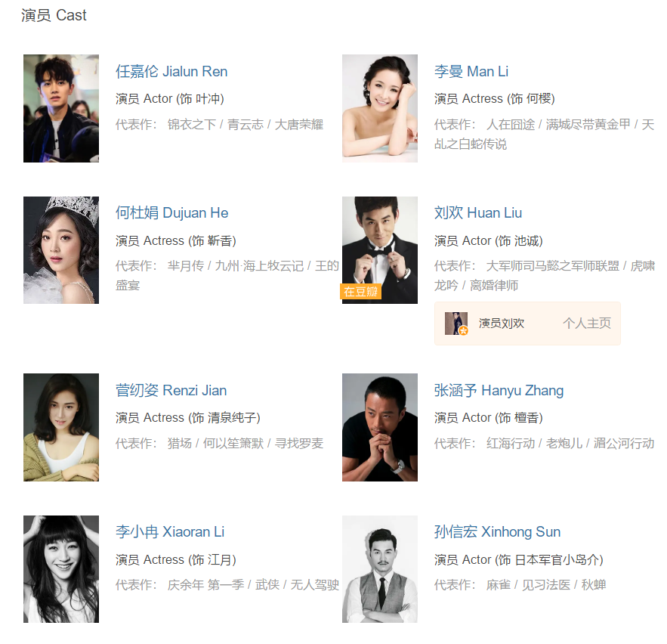Open the Xinhong Sun name link
Screen dimensions: 667x644
coord(497,531)
